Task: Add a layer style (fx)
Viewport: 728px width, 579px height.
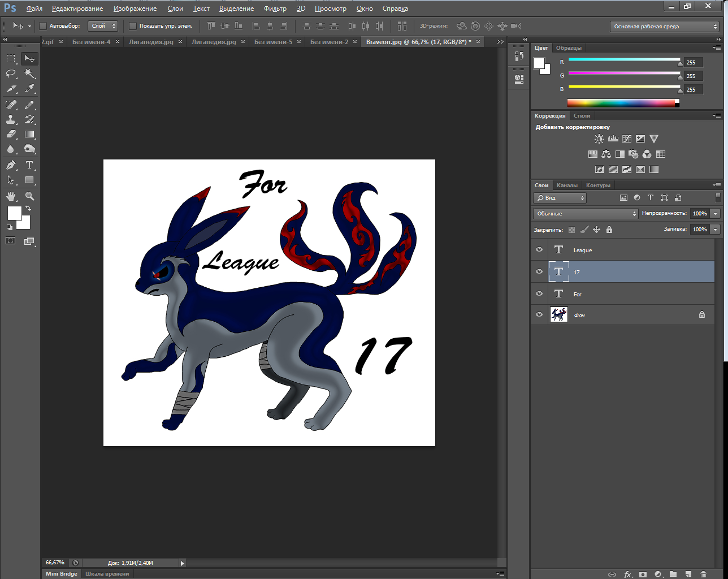Action: coord(627,574)
